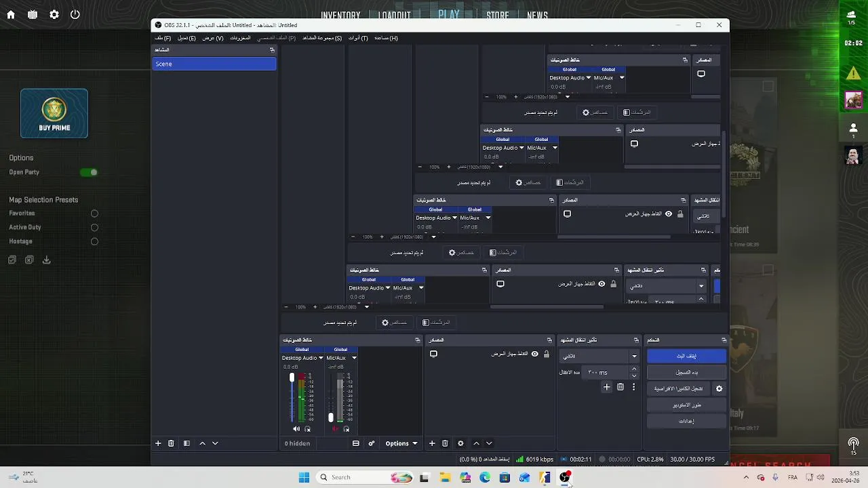Switch audio mixer layout icon
This screenshot has height=488, width=868.
tap(355, 443)
